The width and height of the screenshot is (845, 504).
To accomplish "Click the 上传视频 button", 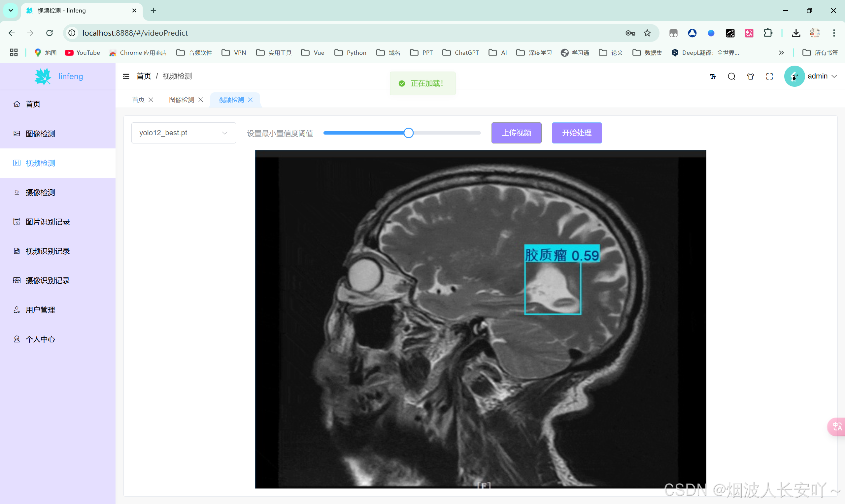I will coord(516,133).
